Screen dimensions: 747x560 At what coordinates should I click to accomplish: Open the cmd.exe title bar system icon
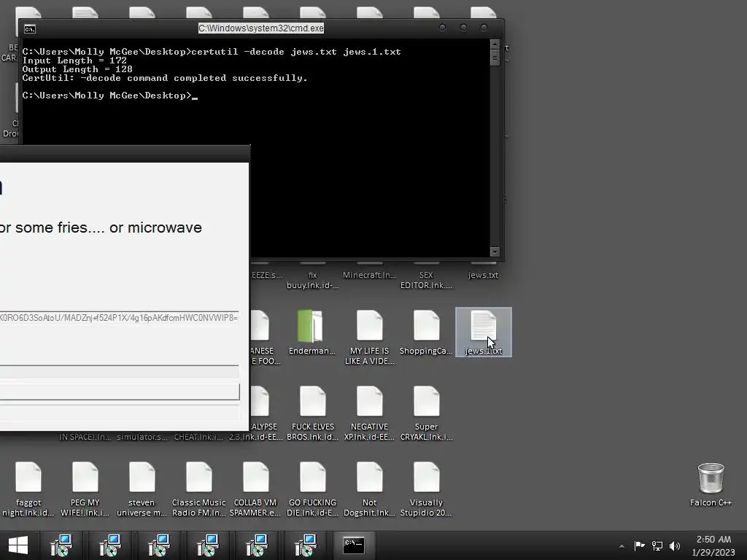[x=29, y=29]
